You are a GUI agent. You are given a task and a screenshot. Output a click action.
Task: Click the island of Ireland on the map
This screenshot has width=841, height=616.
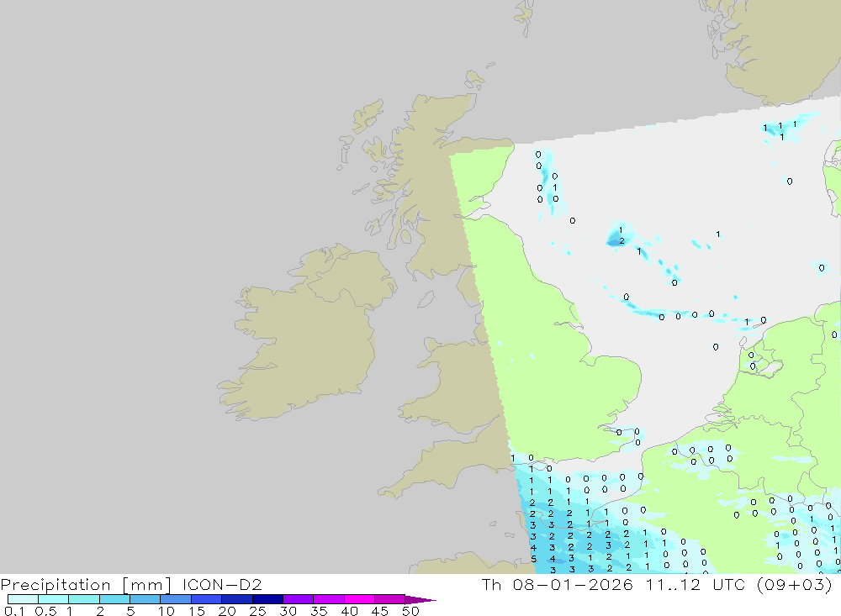coord(307,333)
